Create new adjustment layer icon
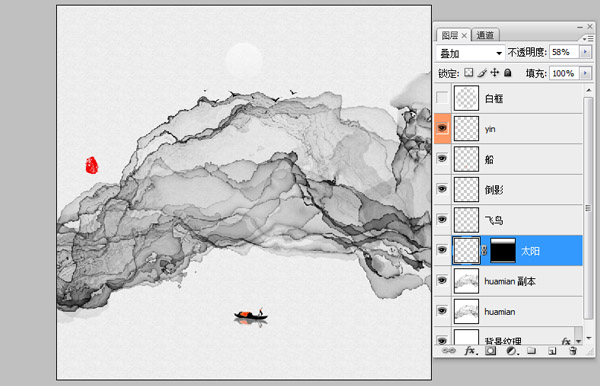 (512, 351)
